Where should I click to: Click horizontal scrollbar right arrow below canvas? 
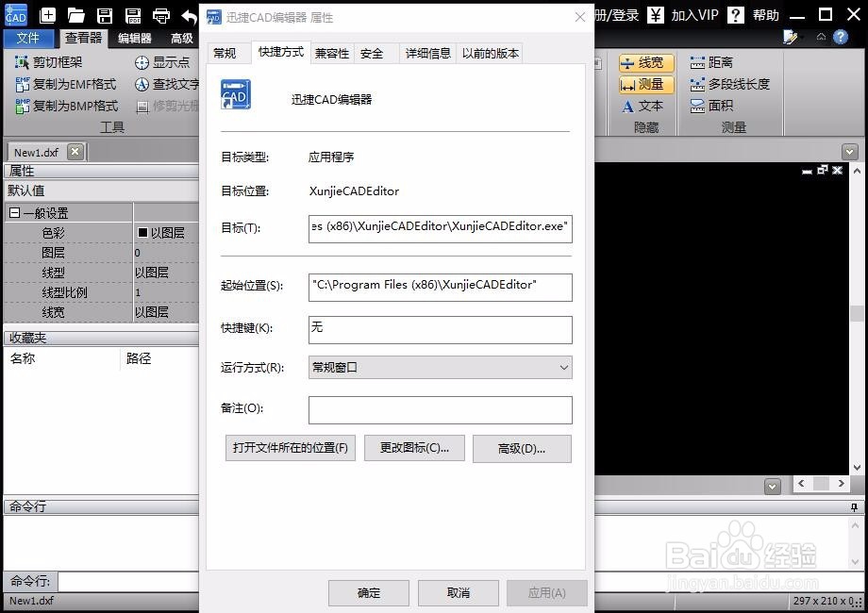pos(841,484)
